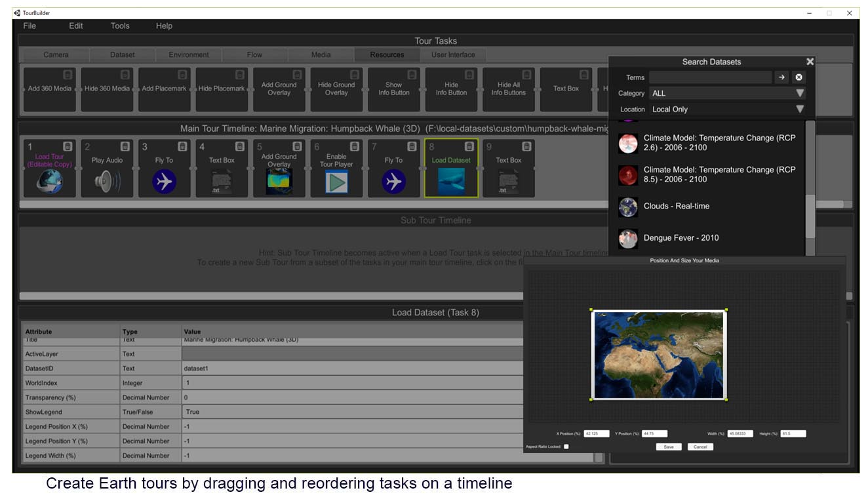Select airplane icon of Fly To task 3
Screen dimensions: 868x501
click(165, 181)
